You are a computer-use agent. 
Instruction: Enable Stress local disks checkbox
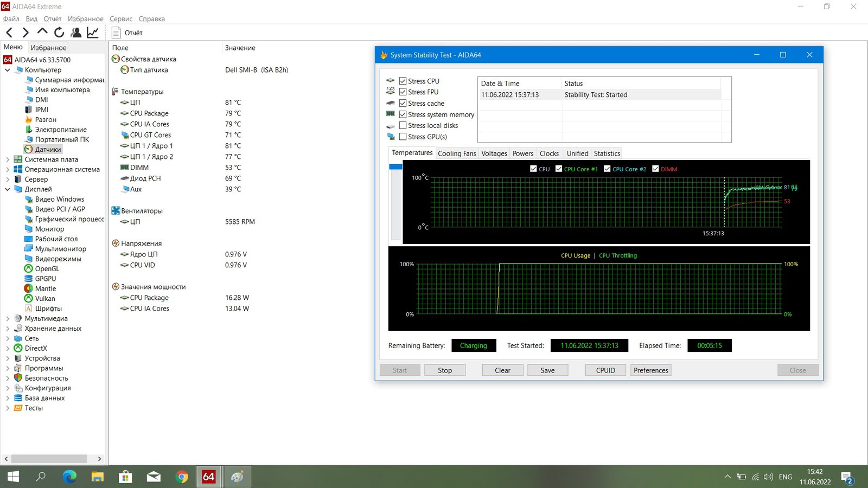[x=403, y=125]
